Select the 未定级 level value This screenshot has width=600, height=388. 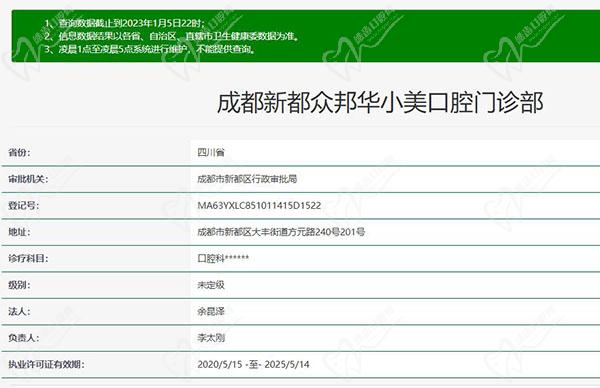211,285
